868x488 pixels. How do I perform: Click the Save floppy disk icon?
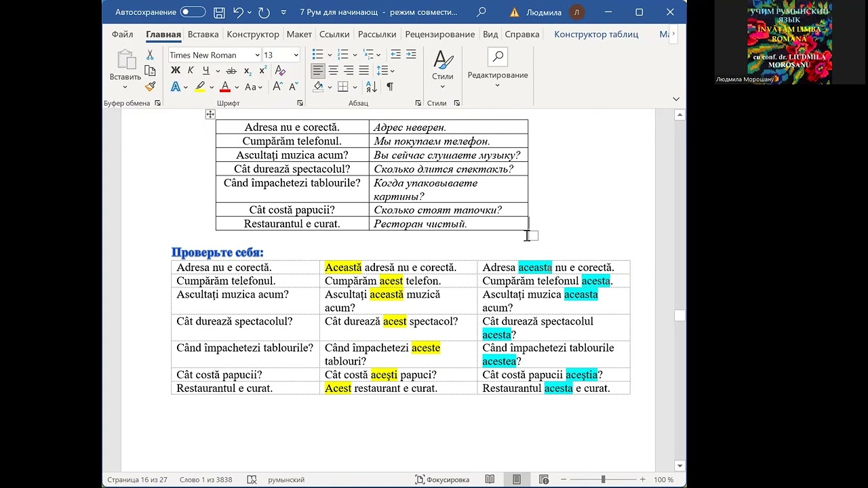[219, 12]
